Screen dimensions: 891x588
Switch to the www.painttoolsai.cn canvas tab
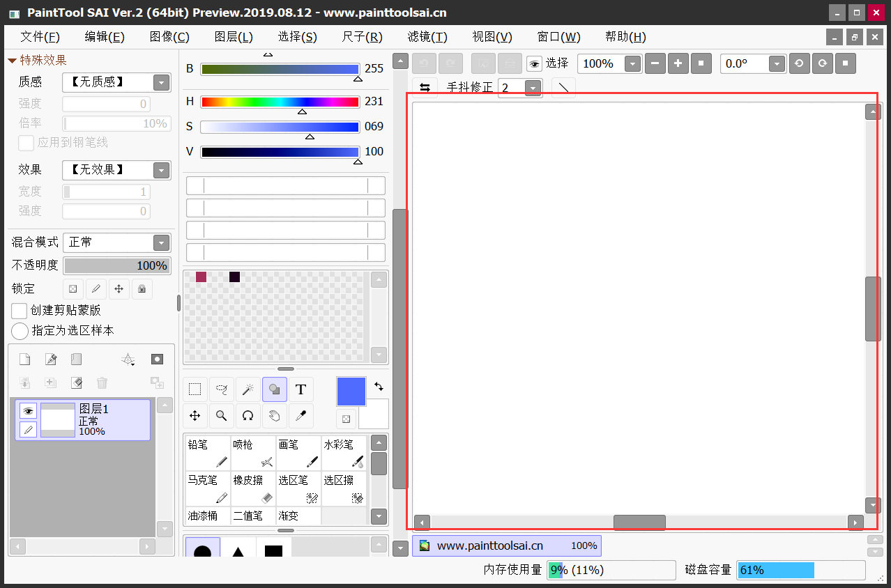(507, 546)
